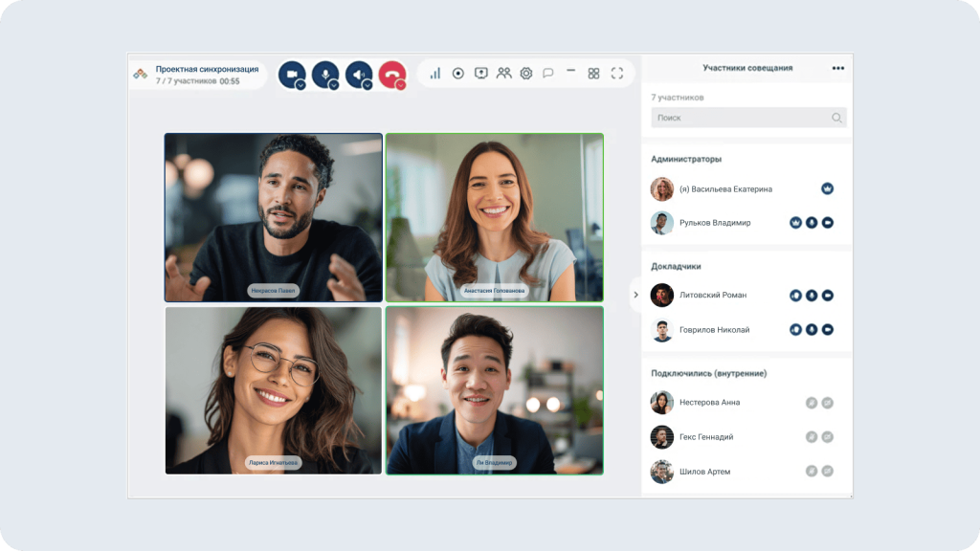The height and width of the screenshot is (551, 980).
Task: Toggle the speaker sound button
Action: tap(357, 73)
